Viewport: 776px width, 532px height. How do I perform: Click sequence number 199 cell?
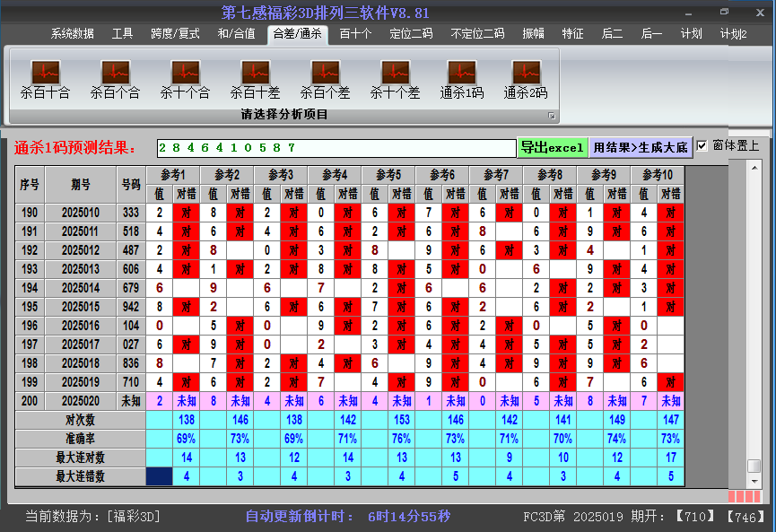pyautogui.click(x=30, y=382)
